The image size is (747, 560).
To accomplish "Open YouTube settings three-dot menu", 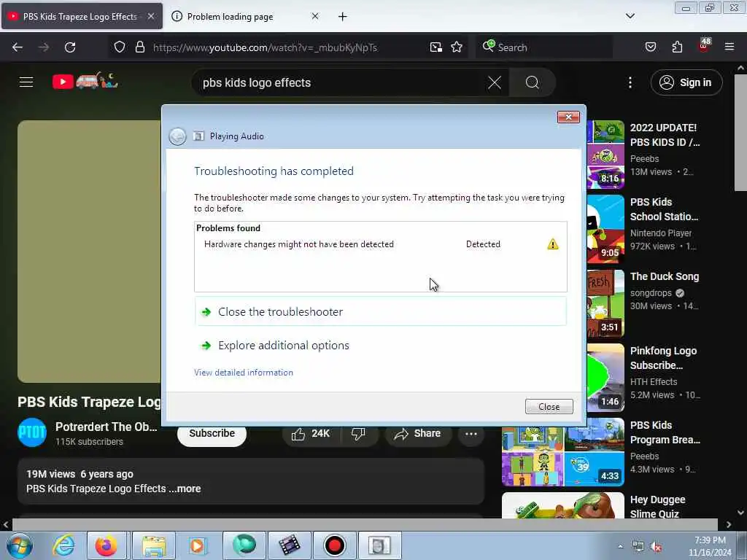I will [630, 83].
